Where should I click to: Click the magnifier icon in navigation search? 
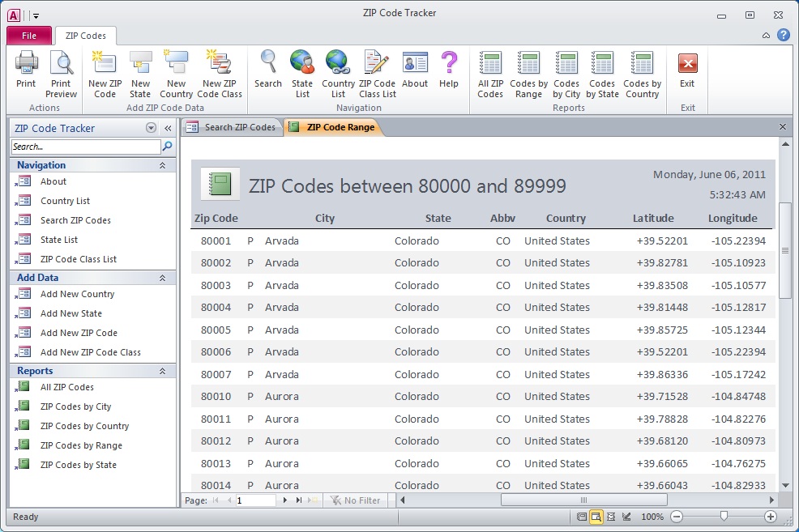(x=167, y=147)
